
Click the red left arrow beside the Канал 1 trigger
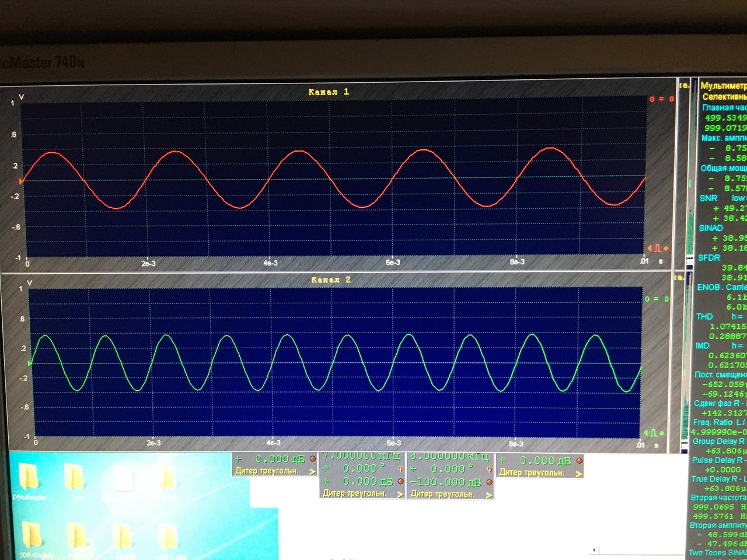click(x=650, y=249)
